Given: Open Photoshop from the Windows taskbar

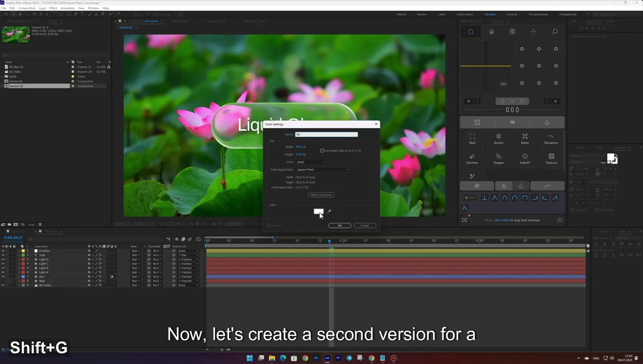Looking at the screenshot, I should [x=316, y=358].
